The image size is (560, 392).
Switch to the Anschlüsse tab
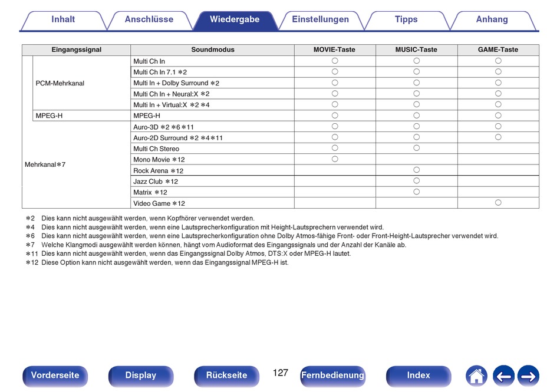(149, 20)
